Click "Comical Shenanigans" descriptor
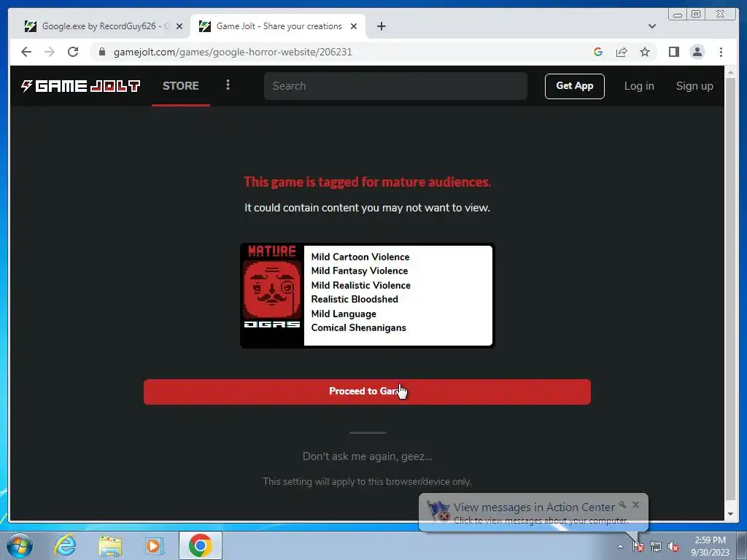The width and height of the screenshot is (747, 560). (359, 327)
